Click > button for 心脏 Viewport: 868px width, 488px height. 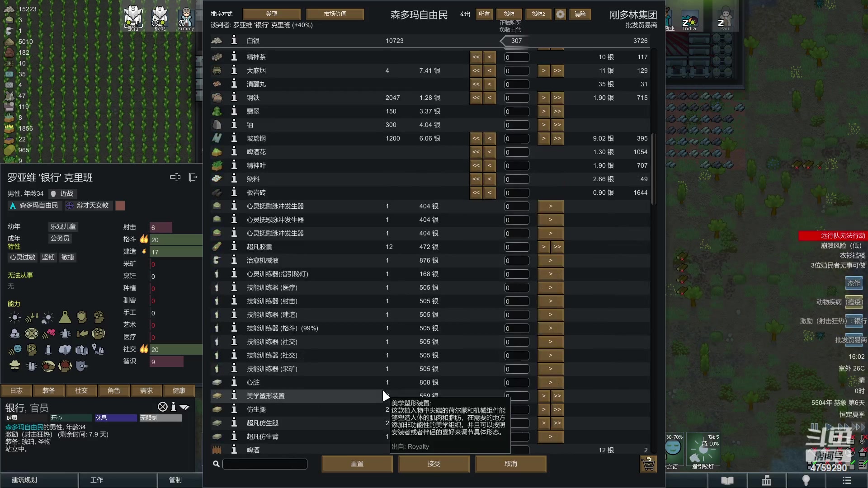[x=551, y=382]
